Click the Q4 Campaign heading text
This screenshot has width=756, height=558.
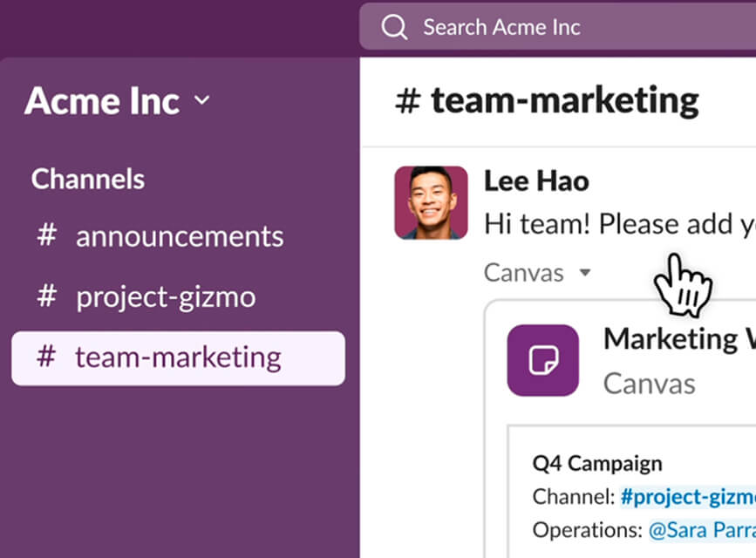pos(597,464)
